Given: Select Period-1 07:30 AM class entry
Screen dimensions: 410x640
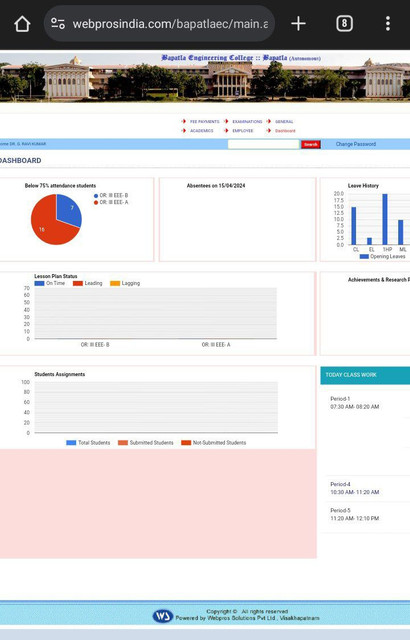Looking at the screenshot, I should tap(355, 402).
